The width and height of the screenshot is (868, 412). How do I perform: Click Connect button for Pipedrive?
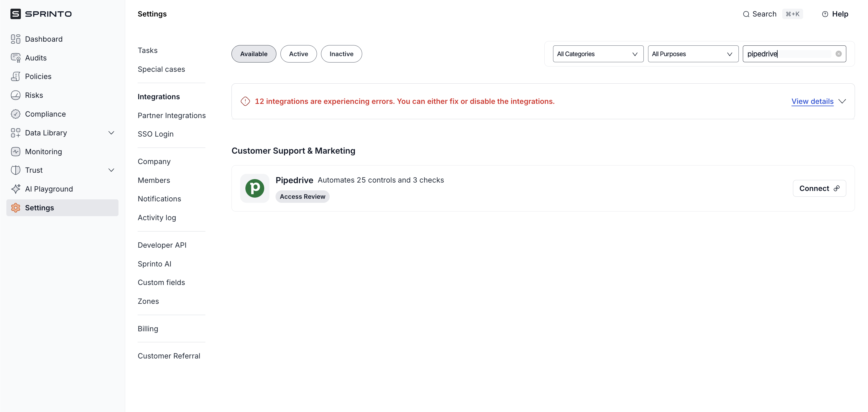(819, 188)
